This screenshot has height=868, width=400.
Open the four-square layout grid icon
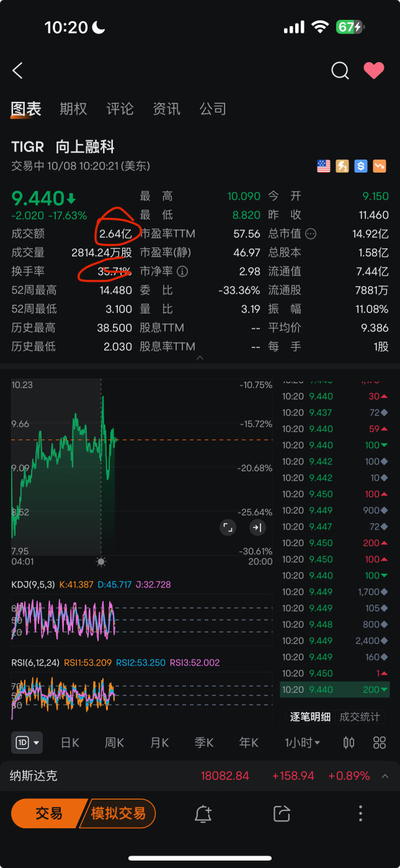click(380, 743)
